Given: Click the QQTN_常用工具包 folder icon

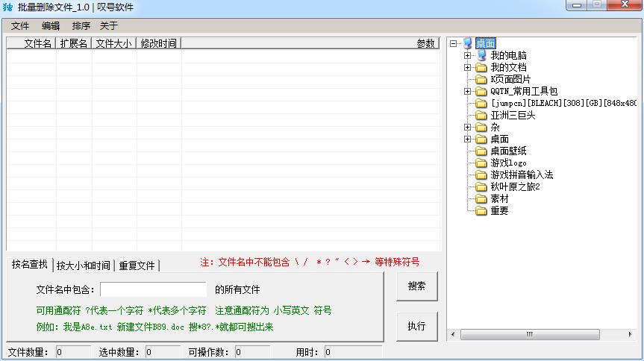Looking at the screenshot, I should 481,91.
